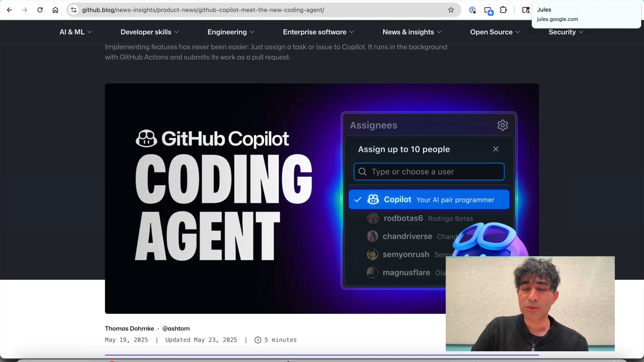Click the Coding Agent hero image
The height and width of the screenshot is (362, 644).
pyautogui.click(x=322, y=198)
